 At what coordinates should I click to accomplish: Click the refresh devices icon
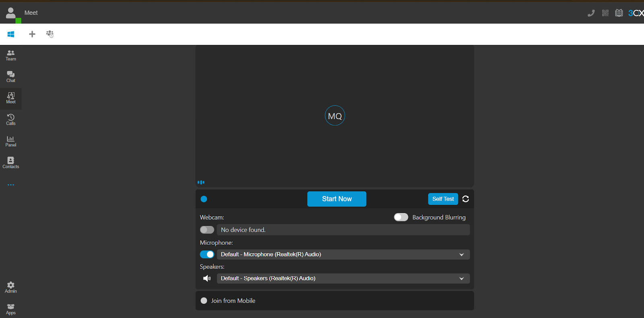tap(466, 199)
